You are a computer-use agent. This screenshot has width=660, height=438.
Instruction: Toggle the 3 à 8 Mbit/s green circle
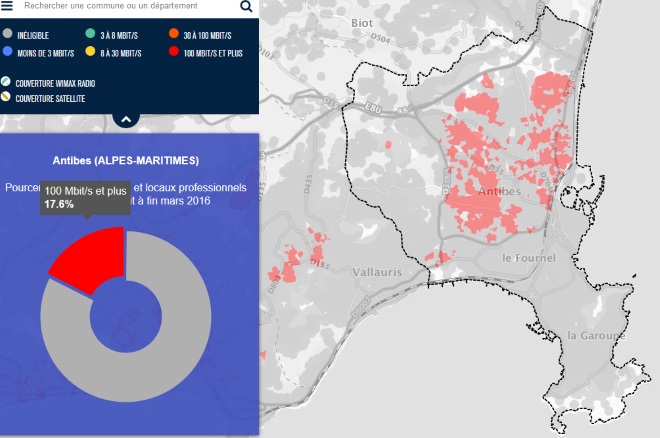[91, 35]
